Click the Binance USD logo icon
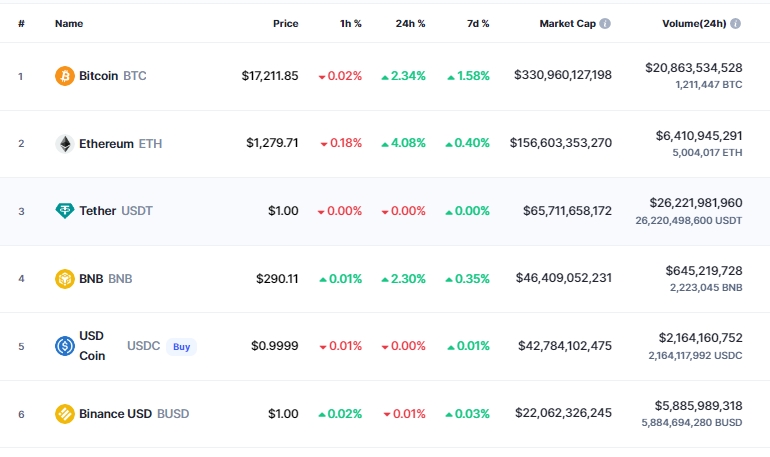The height and width of the screenshot is (457, 770). click(x=64, y=414)
